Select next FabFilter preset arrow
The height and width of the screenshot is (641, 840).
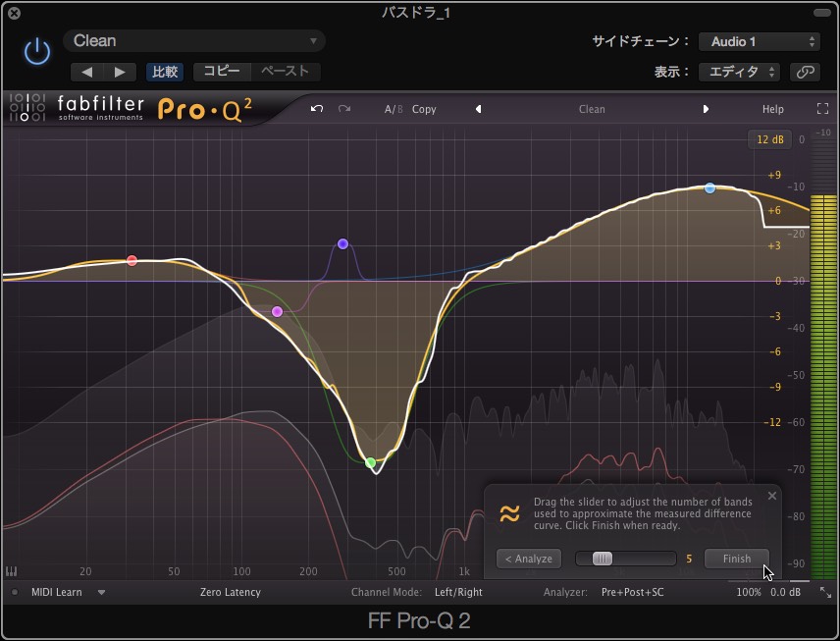pyautogui.click(x=706, y=109)
